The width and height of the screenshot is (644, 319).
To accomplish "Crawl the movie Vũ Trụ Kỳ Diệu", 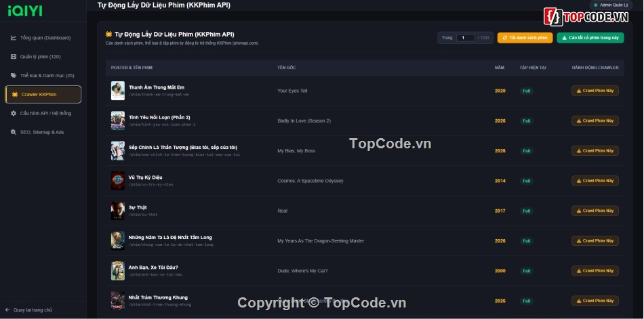I will (x=595, y=181).
